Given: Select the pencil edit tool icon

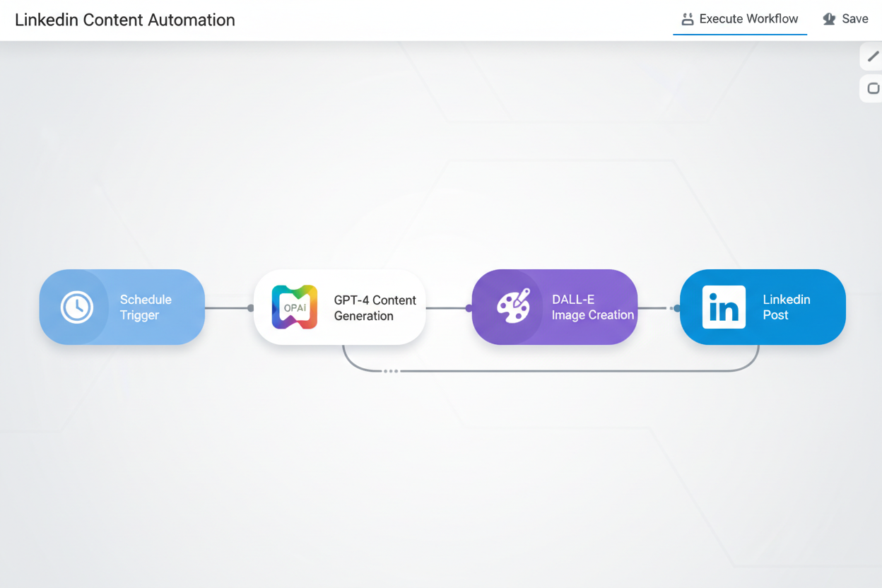Looking at the screenshot, I should pyautogui.click(x=873, y=57).
